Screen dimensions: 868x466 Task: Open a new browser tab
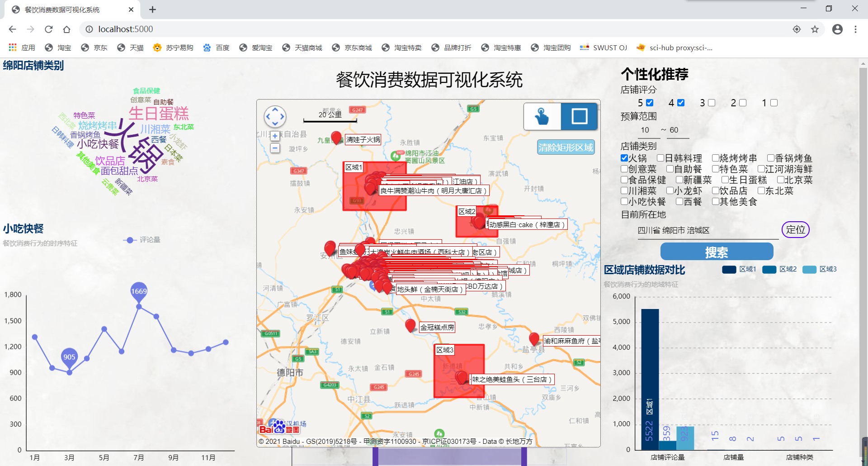[152, 10]
